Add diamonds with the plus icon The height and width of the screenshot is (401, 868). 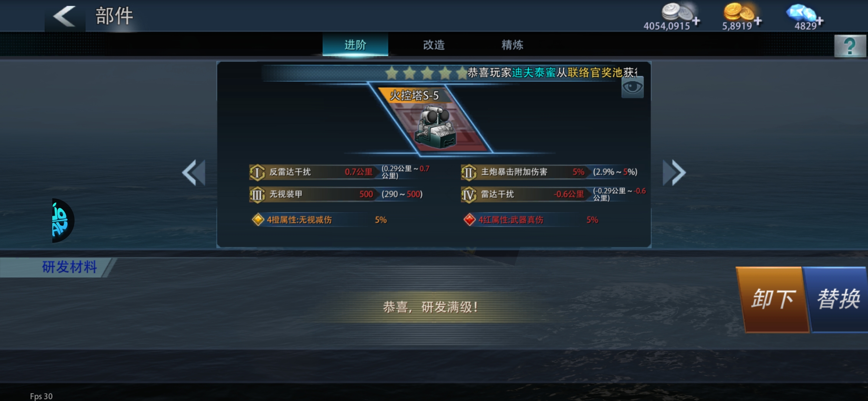click(x=819, y=21)
